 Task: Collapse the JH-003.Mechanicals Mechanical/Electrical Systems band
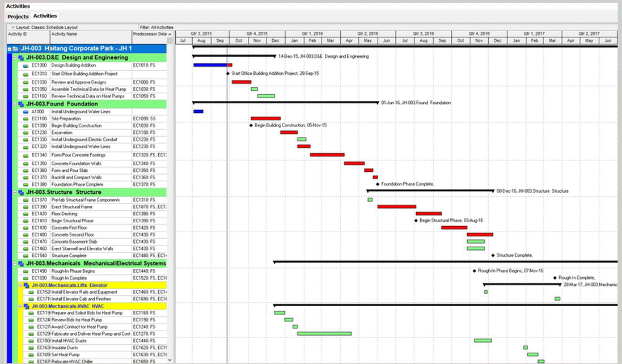[15, 263]
